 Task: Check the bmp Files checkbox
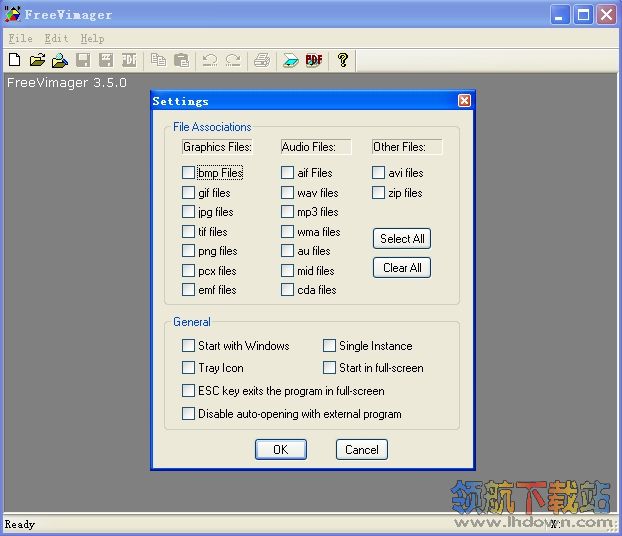(188, 173)
